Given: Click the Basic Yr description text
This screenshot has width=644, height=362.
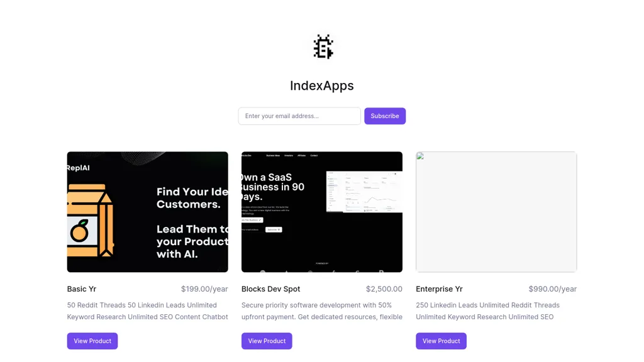Looking at the screenshot, I should pos(148,311).
